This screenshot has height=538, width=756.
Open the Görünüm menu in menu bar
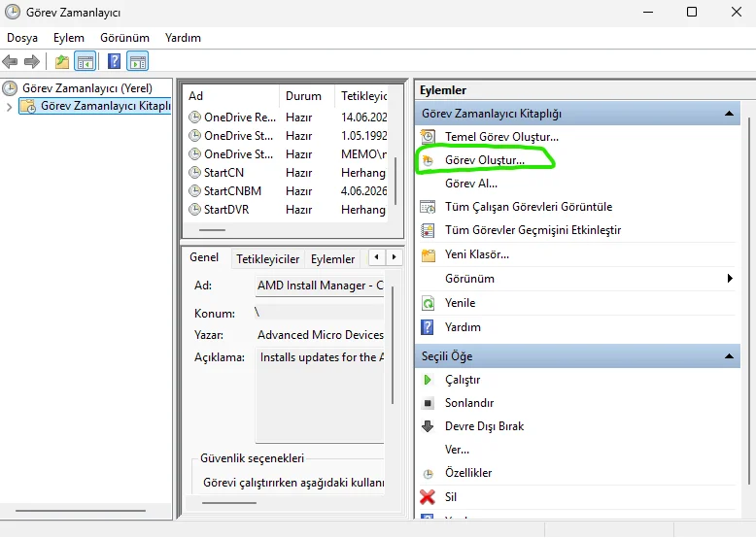point(125,38)
